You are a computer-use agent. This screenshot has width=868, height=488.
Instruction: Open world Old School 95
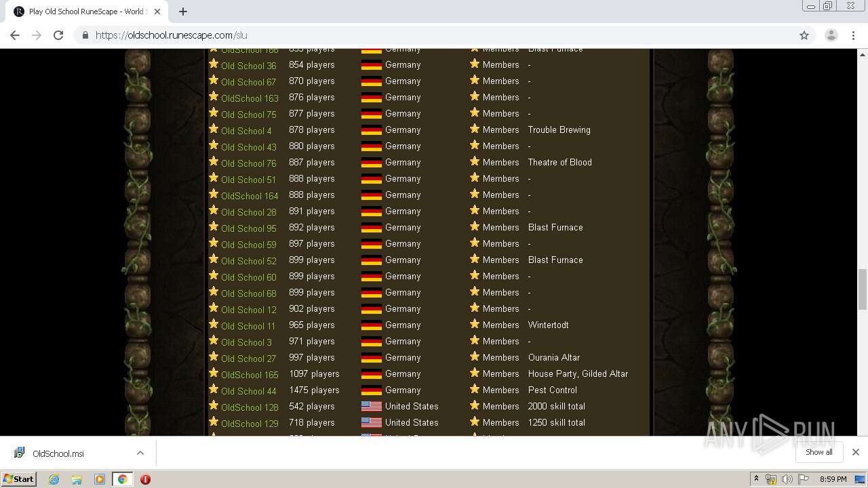[x=248, y=228]
